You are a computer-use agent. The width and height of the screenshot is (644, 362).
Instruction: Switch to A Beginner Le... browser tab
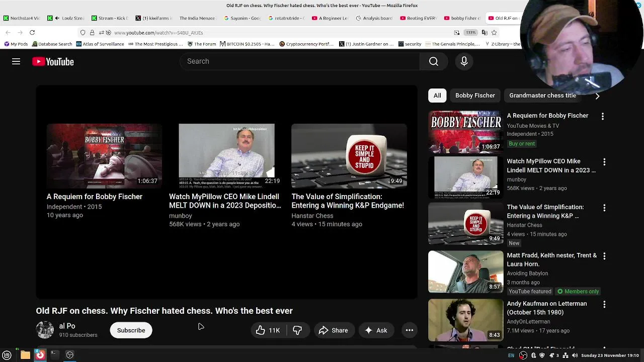click(330, 18)
